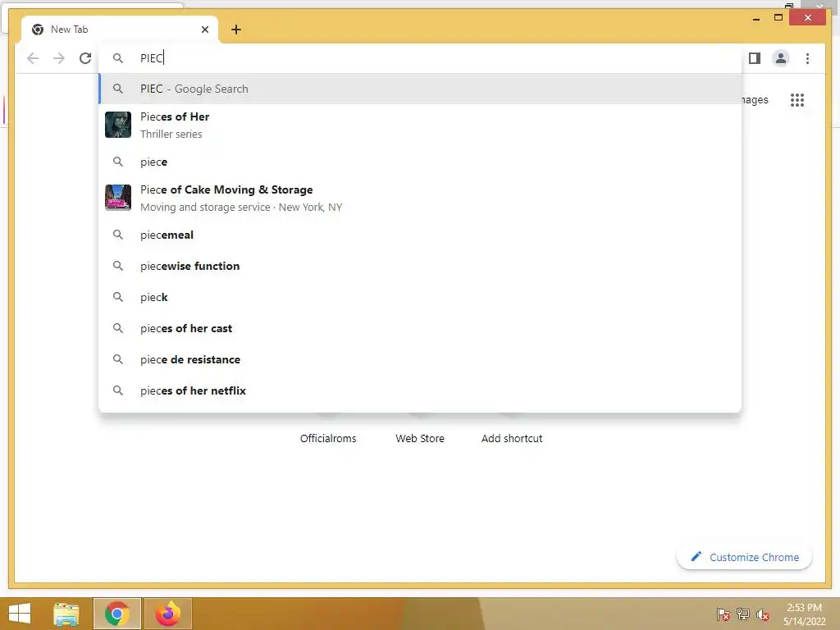Open Chrome's three-dot menu

click(x=807, y=58)
